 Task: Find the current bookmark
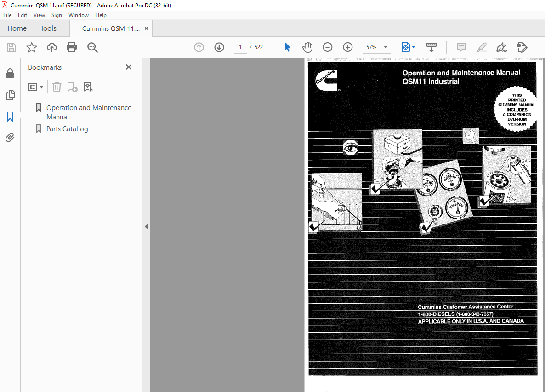(88, 87)
